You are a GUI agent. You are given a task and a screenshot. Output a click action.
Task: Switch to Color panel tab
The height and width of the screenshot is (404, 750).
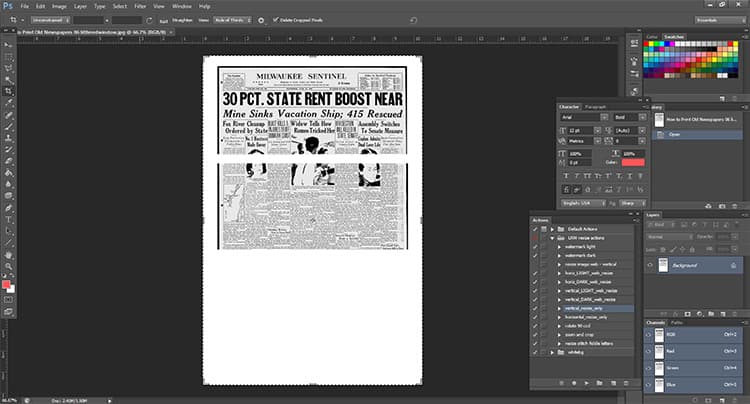click(x=652, y=37)
